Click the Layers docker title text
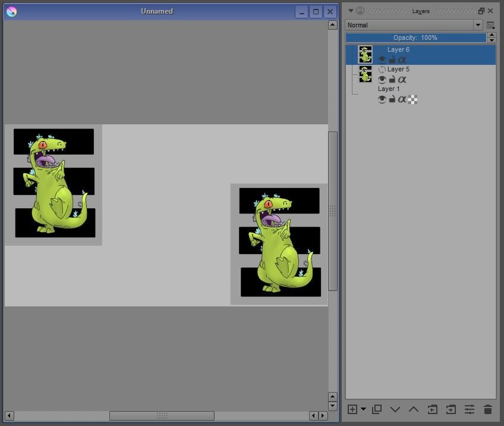 point(421,11)
